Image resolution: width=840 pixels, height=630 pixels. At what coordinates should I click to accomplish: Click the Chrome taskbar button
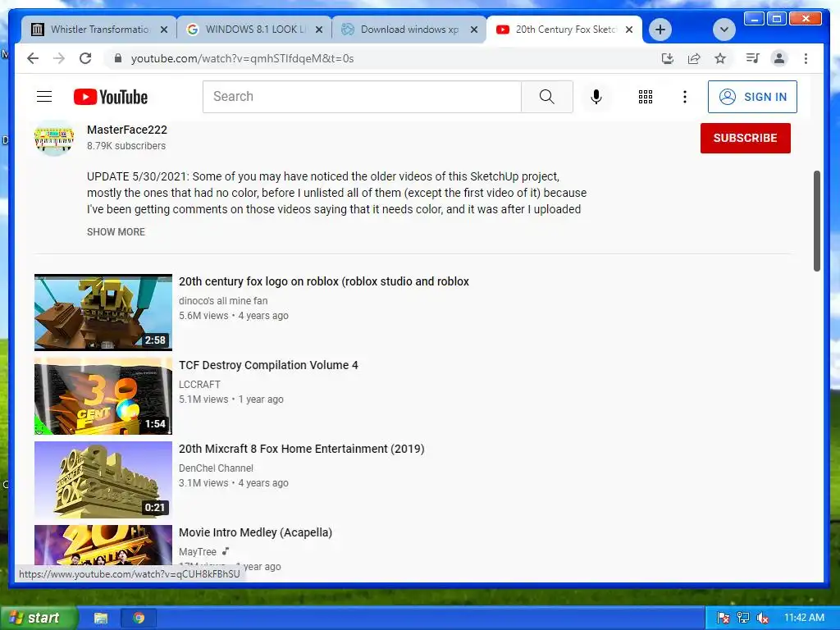[139, 618]
